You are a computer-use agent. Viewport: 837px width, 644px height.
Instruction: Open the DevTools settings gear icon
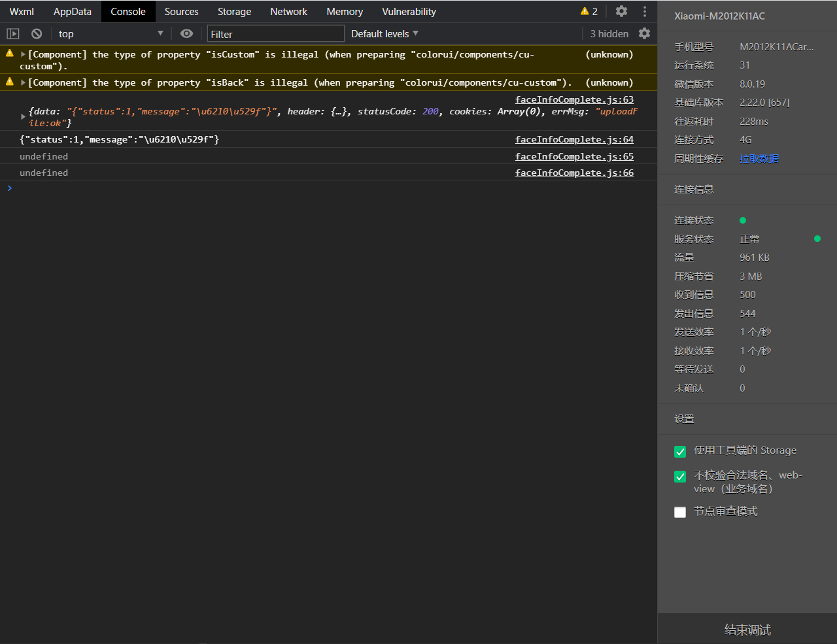621,11
